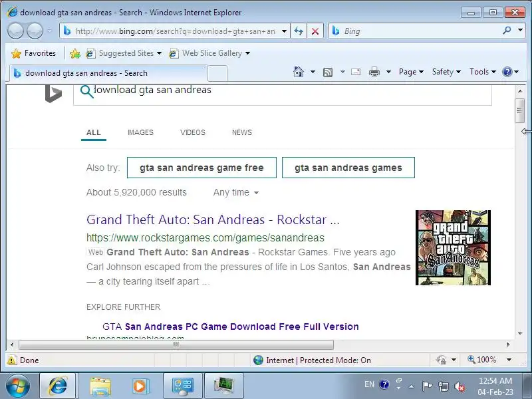Click the status bar warning icon
The width and height of the screenshot is (532, 399).
click(x=12, y=360)
